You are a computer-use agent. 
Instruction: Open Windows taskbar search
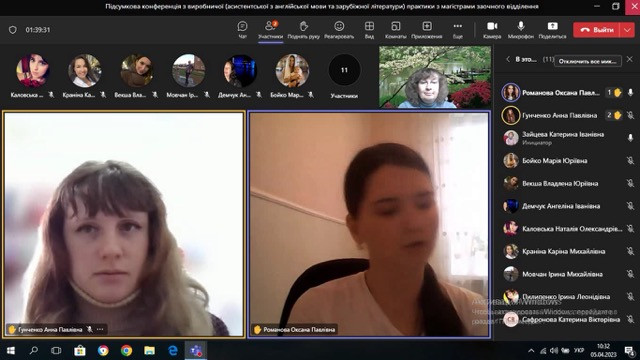[x=34, y=351]
